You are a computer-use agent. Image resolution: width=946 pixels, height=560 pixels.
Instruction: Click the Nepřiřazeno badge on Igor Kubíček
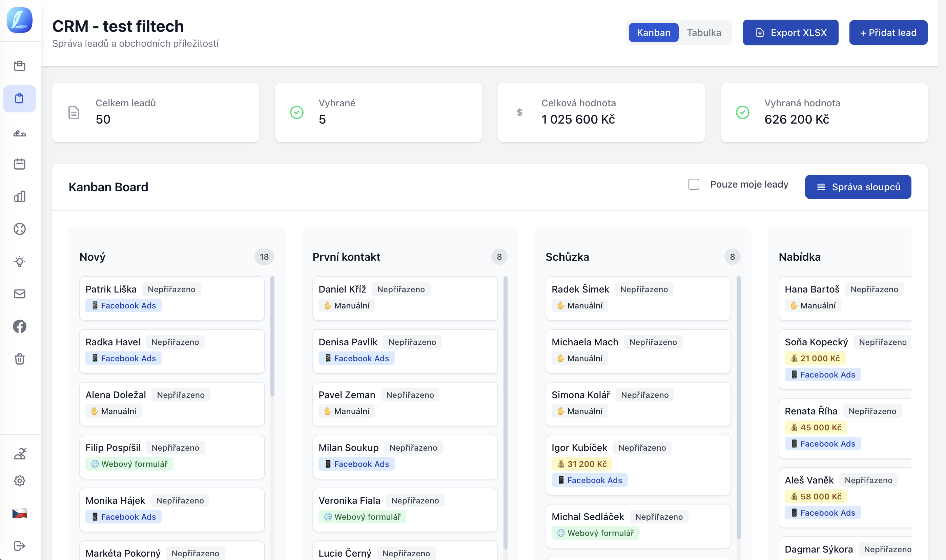(642, 448)
